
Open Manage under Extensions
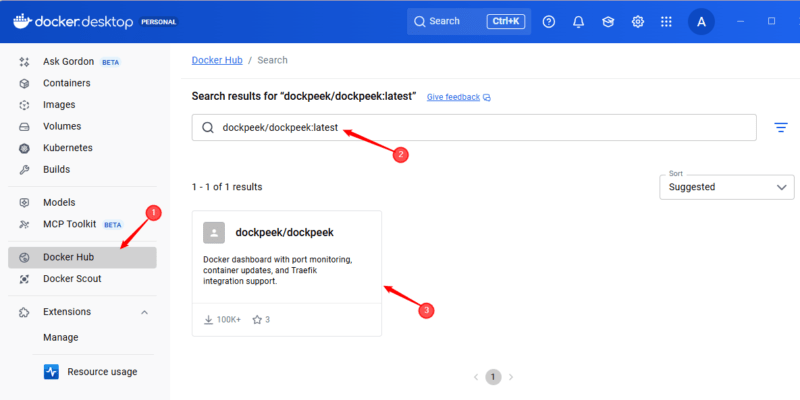(61, 337)
